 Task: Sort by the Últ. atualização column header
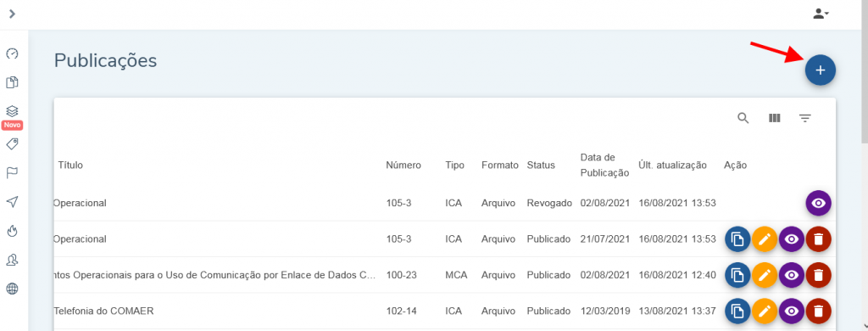(672, 165)
